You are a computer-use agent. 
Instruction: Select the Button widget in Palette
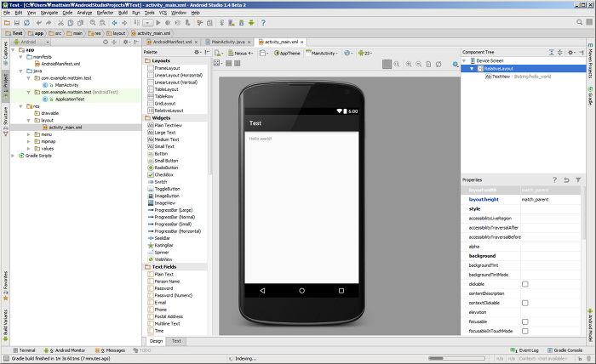click(x=158, y=154)
